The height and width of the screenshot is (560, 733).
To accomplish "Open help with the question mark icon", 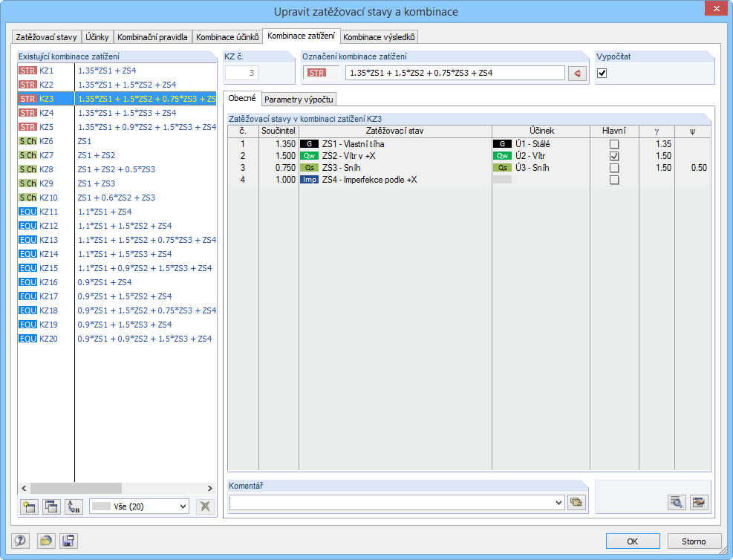I will pyautogui.click(x=20, y=541).
